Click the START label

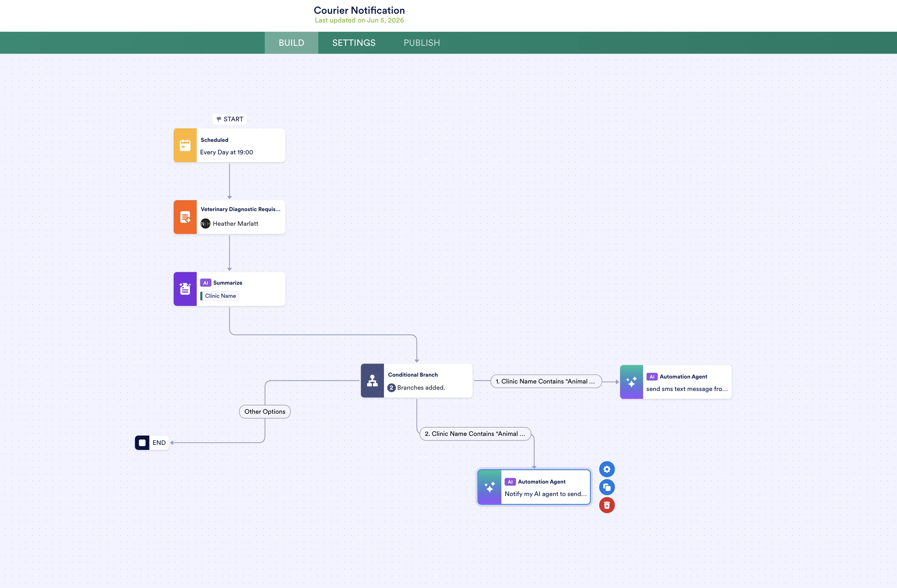(233, 119)
